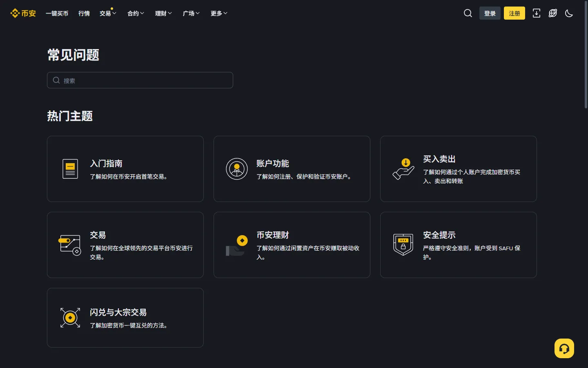Open the 安全提示 topic title
Viewport: 588px width, 368px height.
[x=439, y=235]
